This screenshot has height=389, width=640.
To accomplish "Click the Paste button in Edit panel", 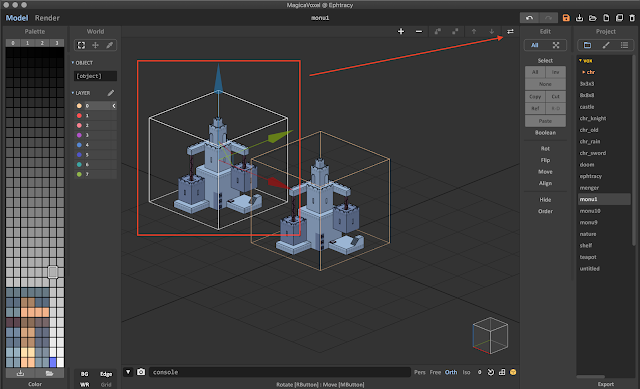I will (545, 121).
